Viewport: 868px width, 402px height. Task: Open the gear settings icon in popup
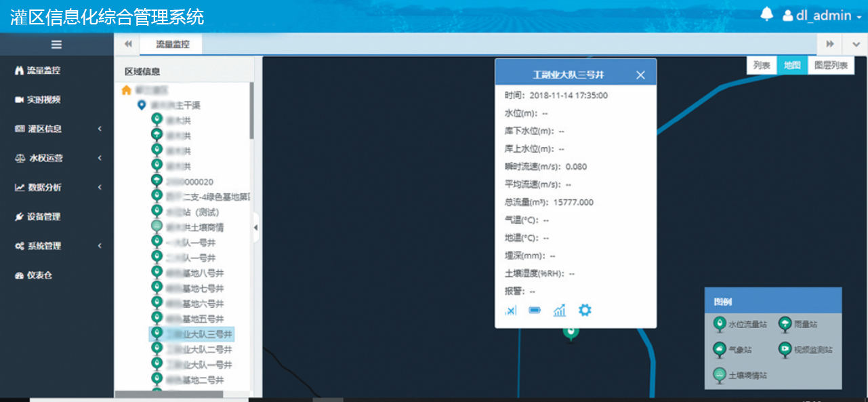pos(585,310)
